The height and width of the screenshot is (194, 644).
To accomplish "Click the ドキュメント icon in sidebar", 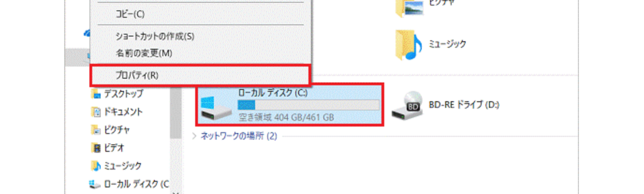I will point(96,112).
